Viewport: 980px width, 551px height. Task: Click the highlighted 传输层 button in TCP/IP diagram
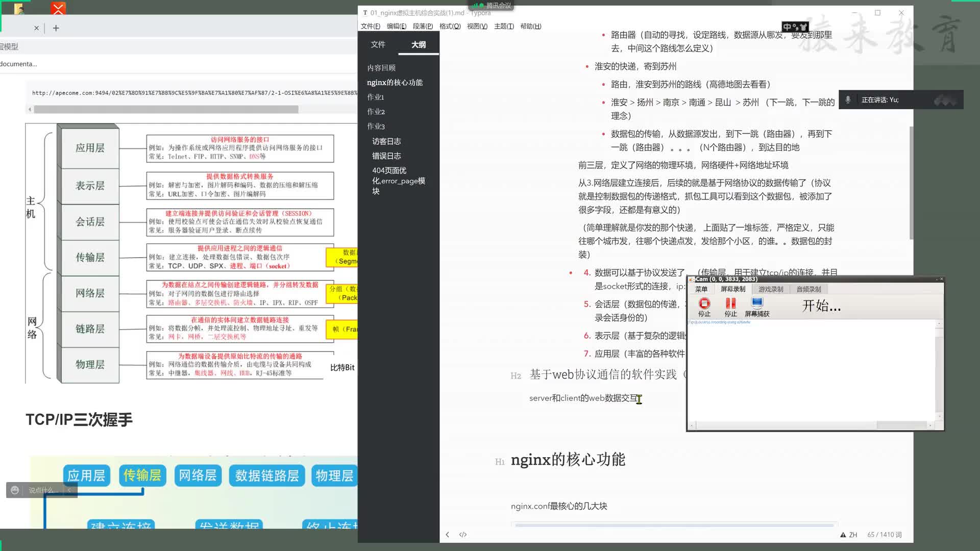point(142,475)
